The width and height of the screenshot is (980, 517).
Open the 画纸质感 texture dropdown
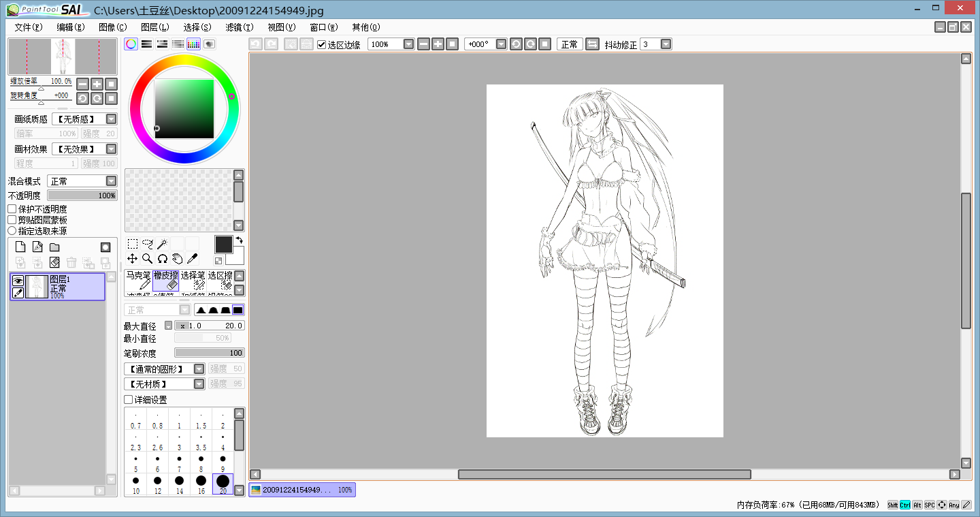[111, 119]
